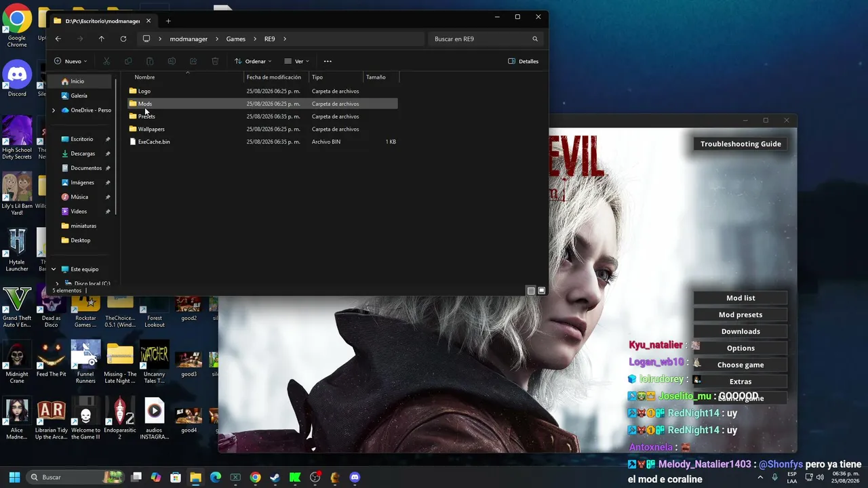This screenshot has width=868, height=488.
Task: Click Extras in mod manager
Action: tap(741, 382)
